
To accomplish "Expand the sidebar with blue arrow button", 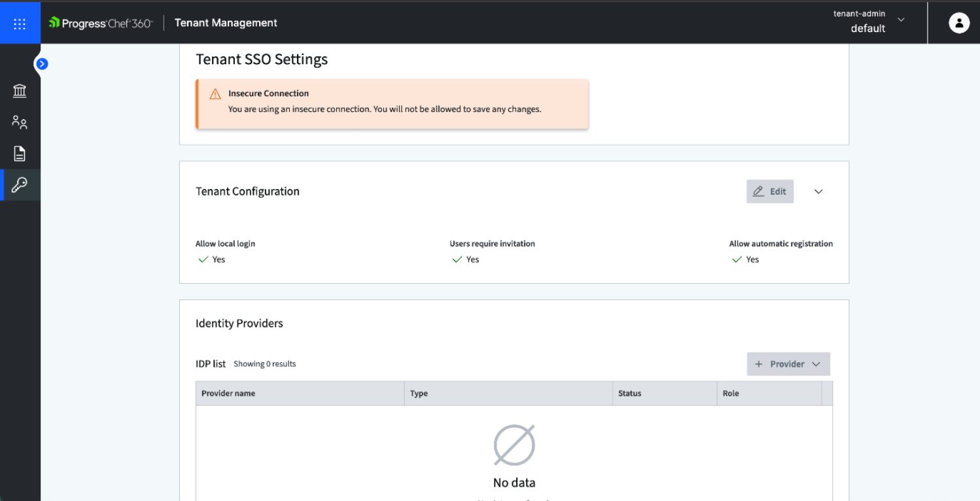I will (42, 63).
